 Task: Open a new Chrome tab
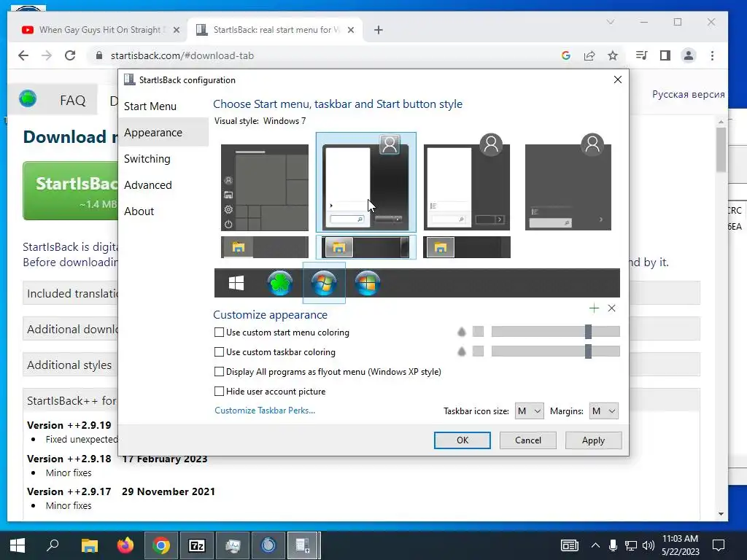tap(379, 30)
